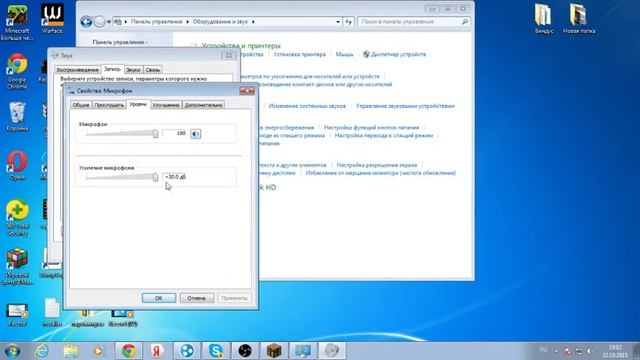Image resolution: width=640 pixels, height=360 pixels.
Task: Switch to the Общие tab in Microphone Properties
Action: coord(81,105)
